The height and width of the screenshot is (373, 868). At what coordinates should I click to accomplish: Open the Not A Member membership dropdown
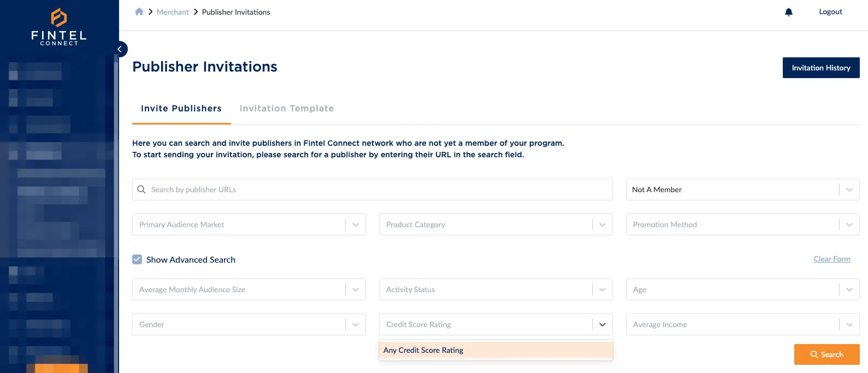tap(849, 190)
